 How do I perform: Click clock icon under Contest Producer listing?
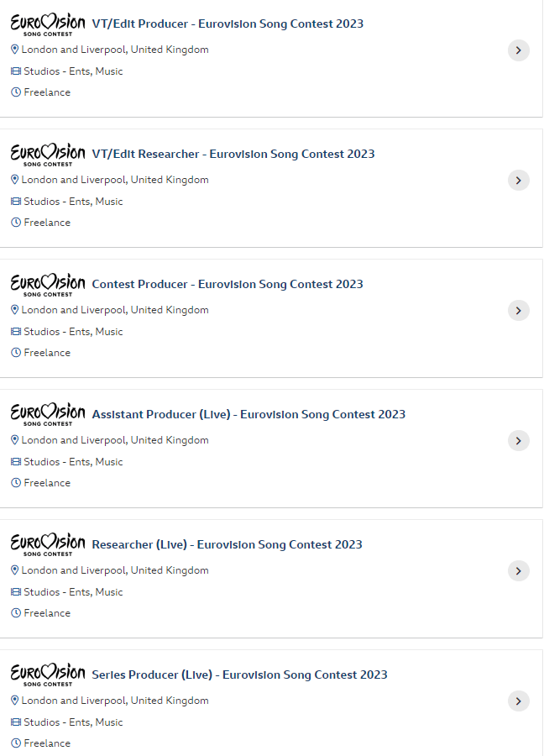tap(15, 353)
